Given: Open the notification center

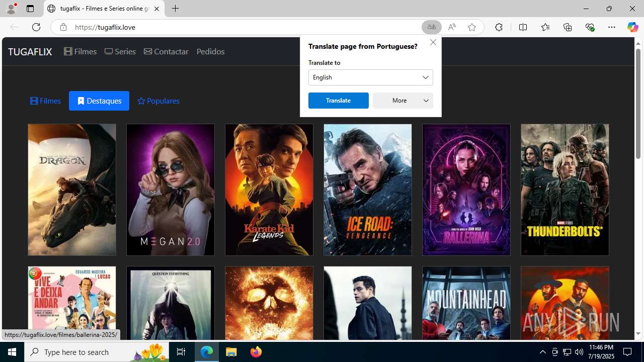Looking at the screenshot, I should [628, 352].
